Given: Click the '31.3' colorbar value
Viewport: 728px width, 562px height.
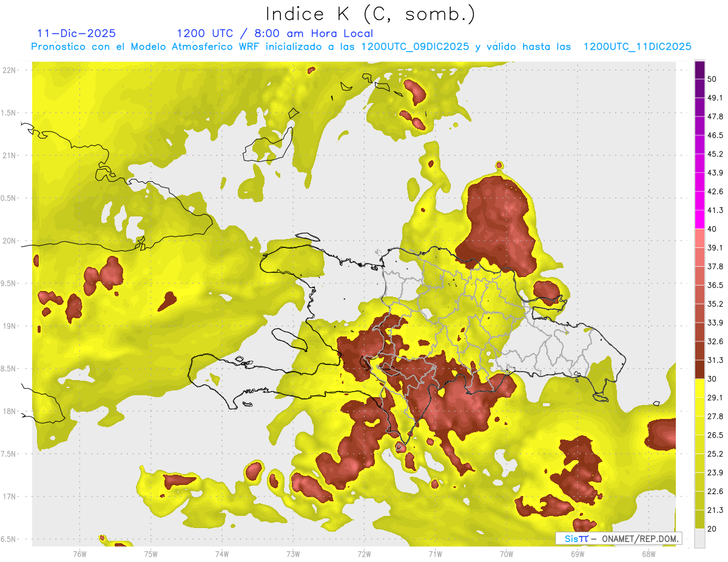Looking at the screenshot, I should click(715, 360).
